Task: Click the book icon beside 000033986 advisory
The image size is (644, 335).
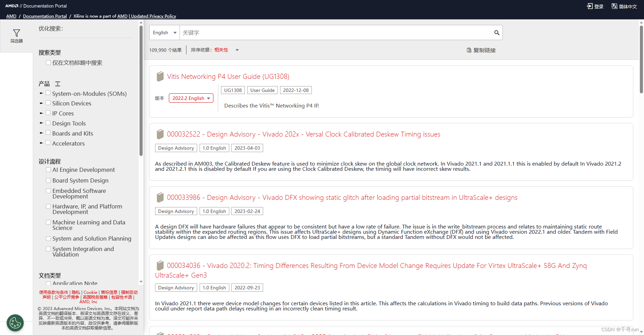Action: coord(160,197)
